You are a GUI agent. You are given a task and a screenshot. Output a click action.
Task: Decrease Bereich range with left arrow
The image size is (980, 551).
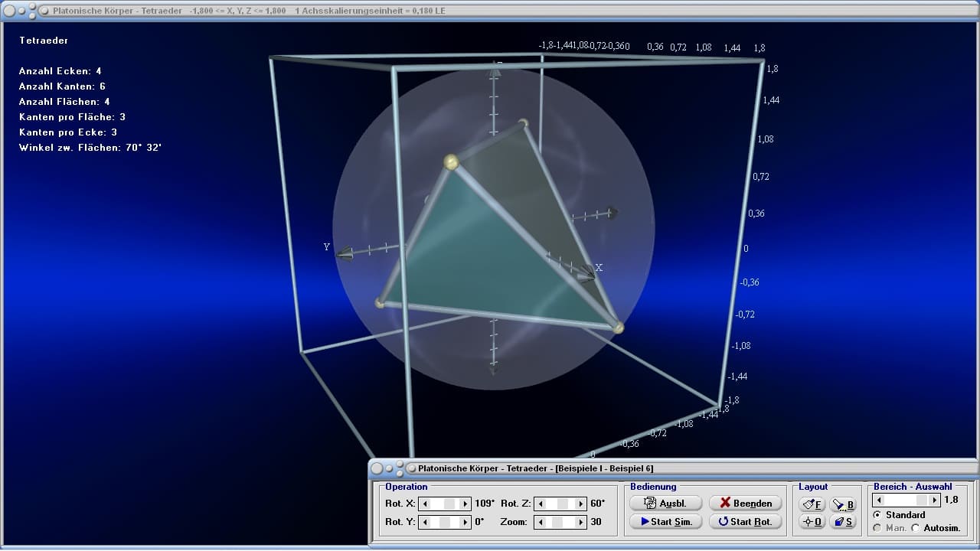click(x=880, y=500)
